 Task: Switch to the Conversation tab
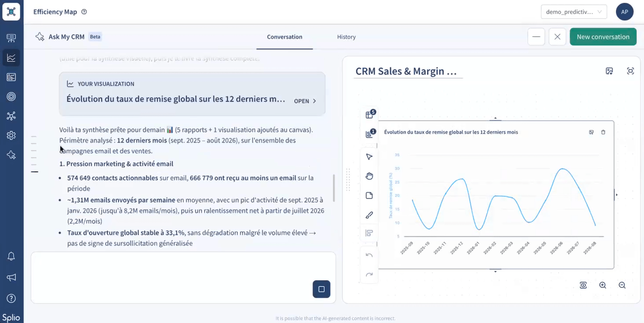(x=285, y=37)
